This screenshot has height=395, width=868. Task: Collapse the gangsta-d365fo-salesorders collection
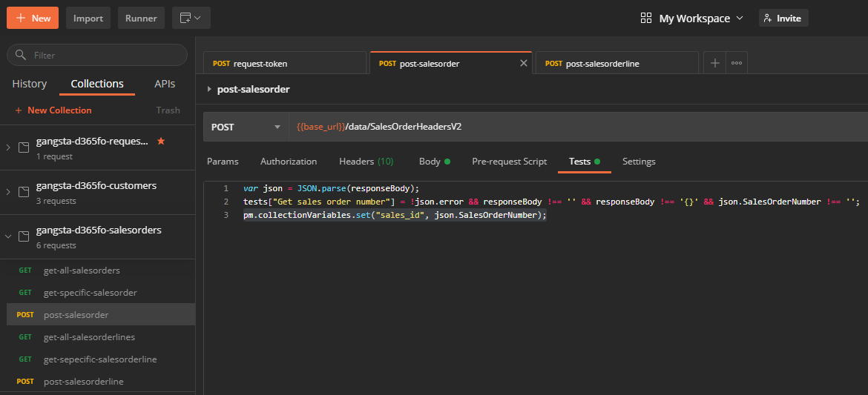[8, 236]
